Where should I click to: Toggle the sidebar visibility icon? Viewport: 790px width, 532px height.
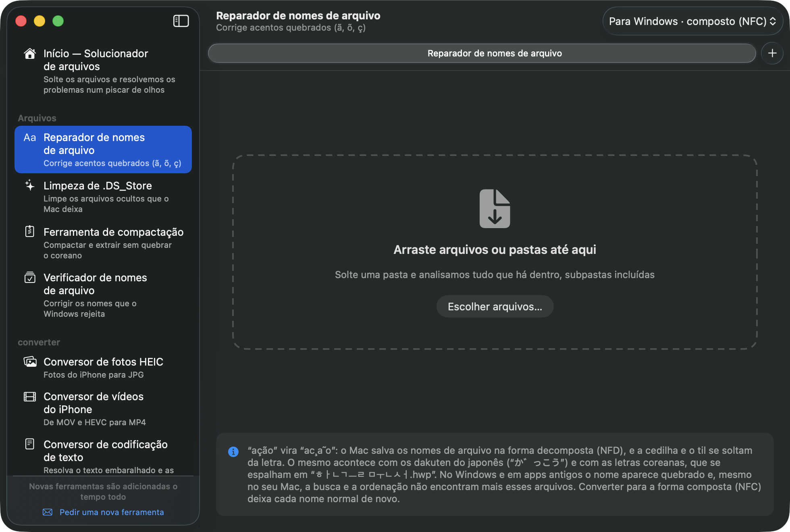click(181, 21)
